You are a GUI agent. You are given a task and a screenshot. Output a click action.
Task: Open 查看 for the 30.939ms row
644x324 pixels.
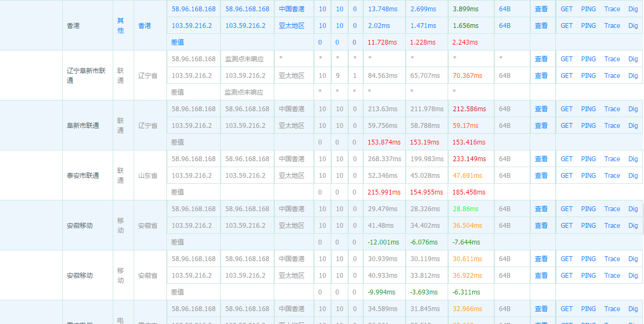541,259
